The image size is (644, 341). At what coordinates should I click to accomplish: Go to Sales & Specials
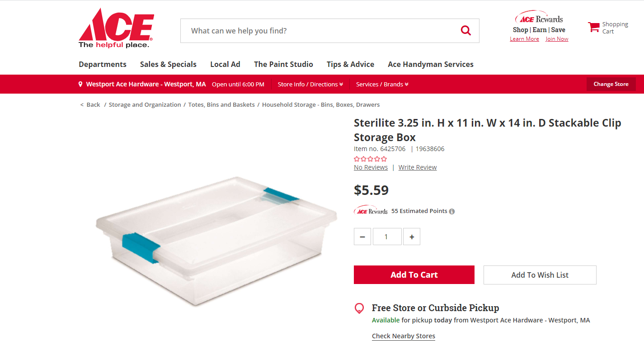coord(168,64)
